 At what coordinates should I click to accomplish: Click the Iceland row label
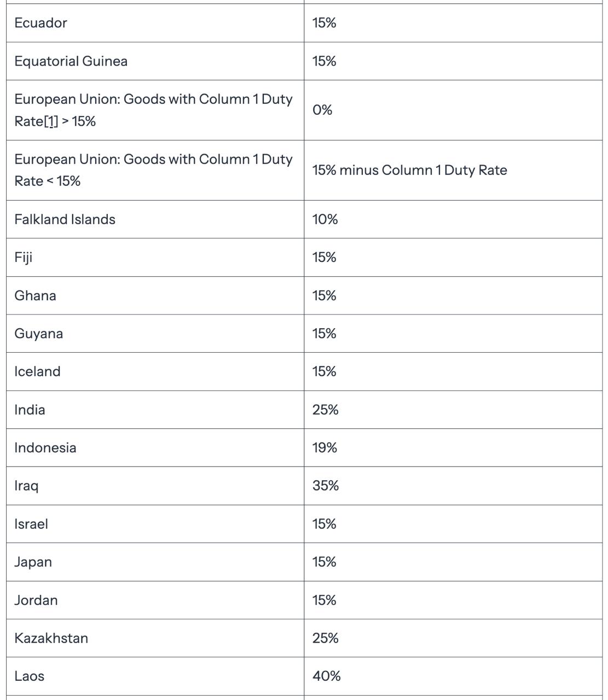point(38,372)
